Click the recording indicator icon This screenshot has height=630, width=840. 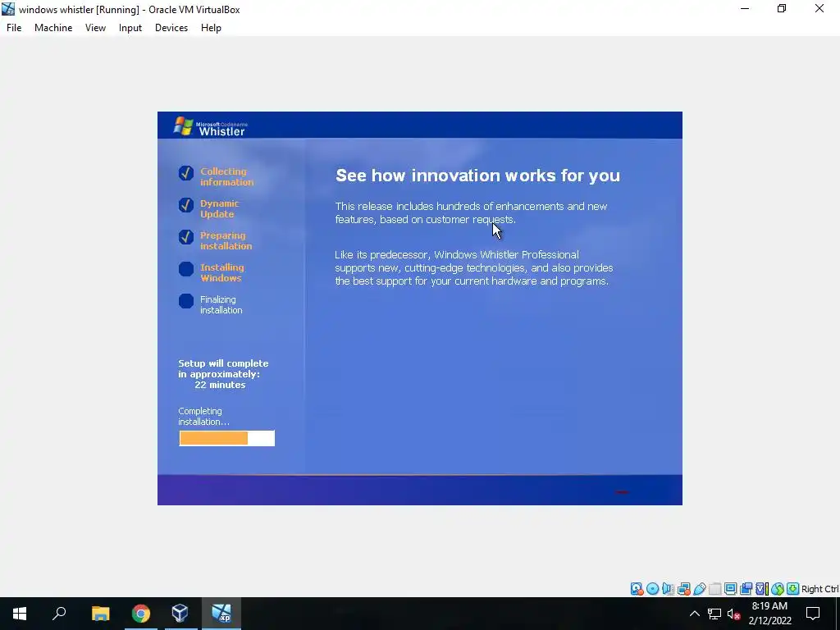(x=746, y=589)
